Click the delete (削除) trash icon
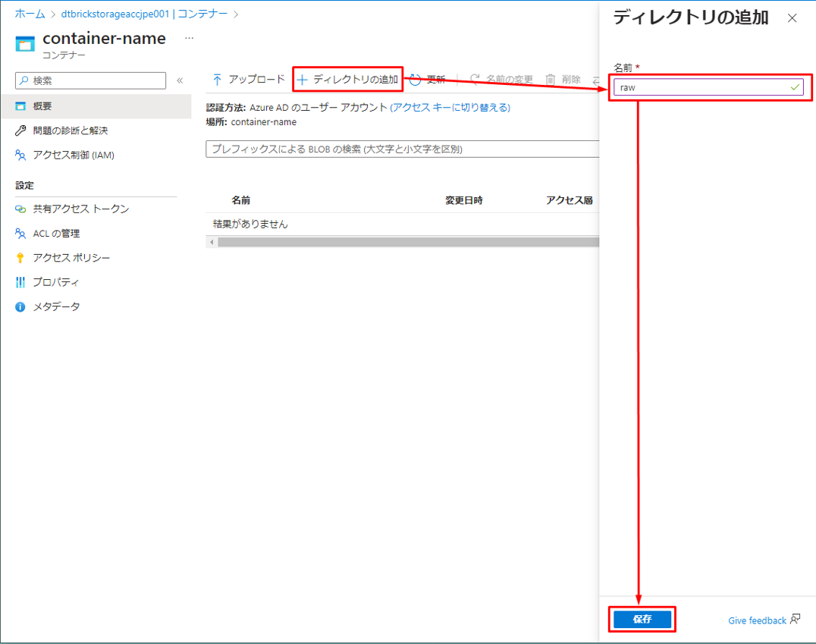The width and height of the screenshot is (816, 644). [550, 79]
